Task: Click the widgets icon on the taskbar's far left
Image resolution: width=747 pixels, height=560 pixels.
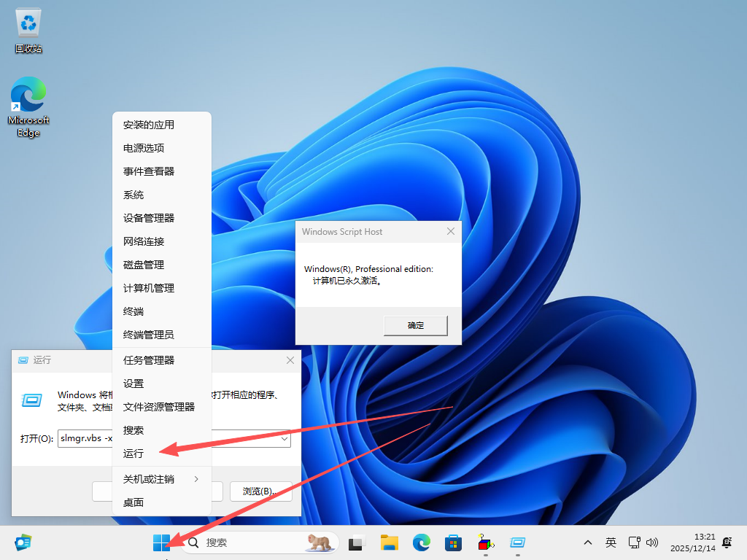Action: 23,542
